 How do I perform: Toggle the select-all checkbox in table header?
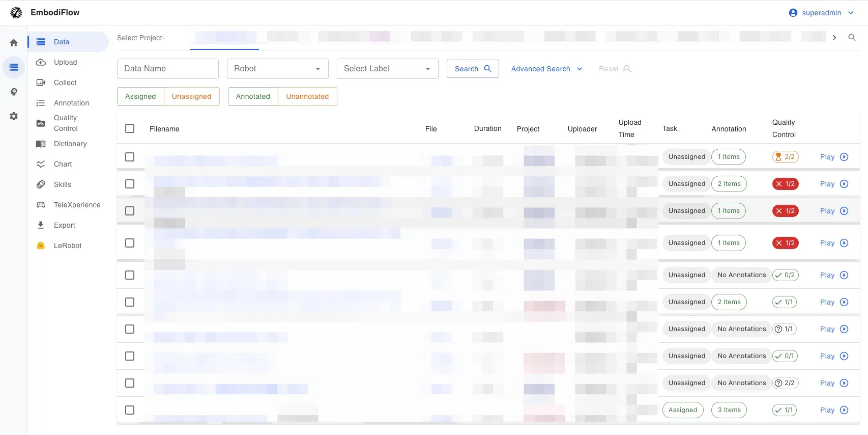pos(130,128)
